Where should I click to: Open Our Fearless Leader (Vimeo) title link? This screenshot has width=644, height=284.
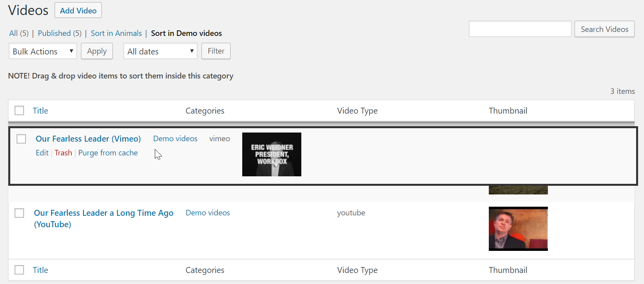point(88,139)
